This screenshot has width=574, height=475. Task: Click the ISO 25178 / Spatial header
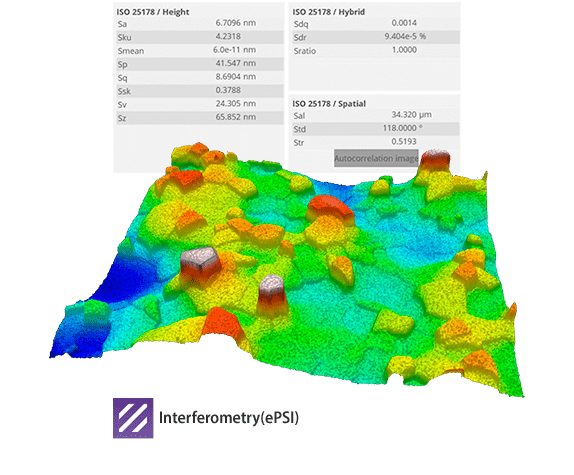(x=329, y=104)
